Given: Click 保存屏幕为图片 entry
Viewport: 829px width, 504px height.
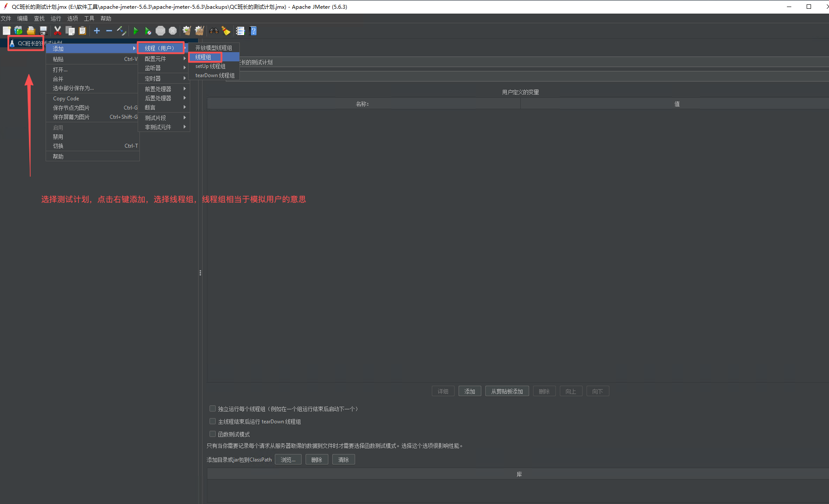Looking at the screenshot, I should (93, 117).
